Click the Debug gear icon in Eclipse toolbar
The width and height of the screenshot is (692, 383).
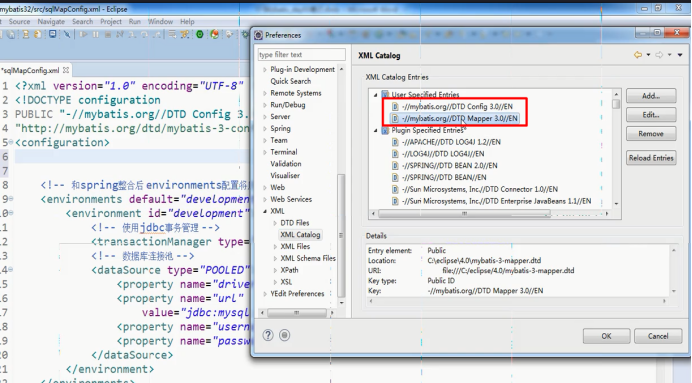[245, 34]
